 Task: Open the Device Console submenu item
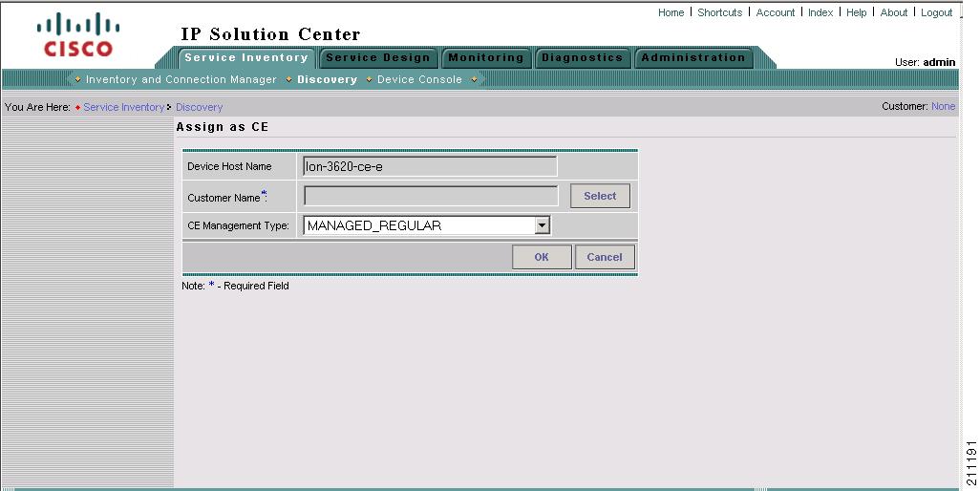click(419, 79)
